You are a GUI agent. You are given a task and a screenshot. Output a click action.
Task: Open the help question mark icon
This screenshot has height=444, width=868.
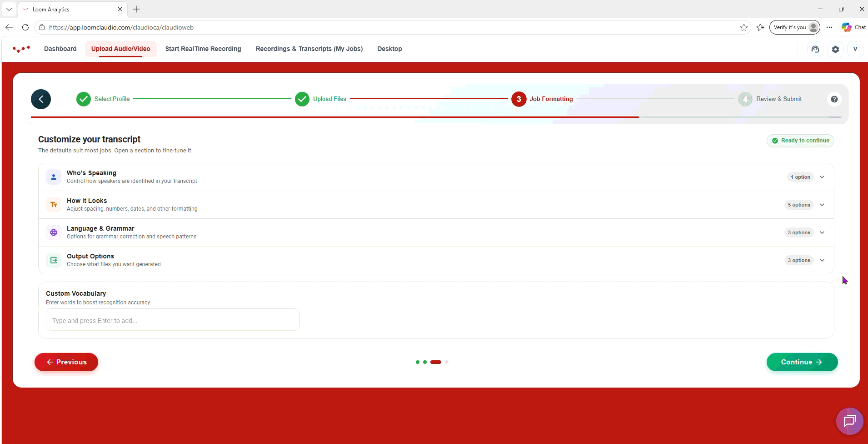(834, 99)
